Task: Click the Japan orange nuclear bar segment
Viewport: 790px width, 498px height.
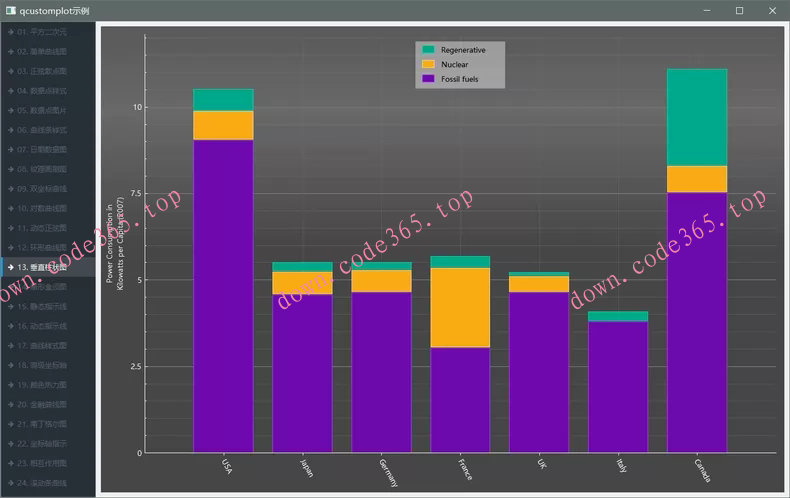Action: [302, 283]
